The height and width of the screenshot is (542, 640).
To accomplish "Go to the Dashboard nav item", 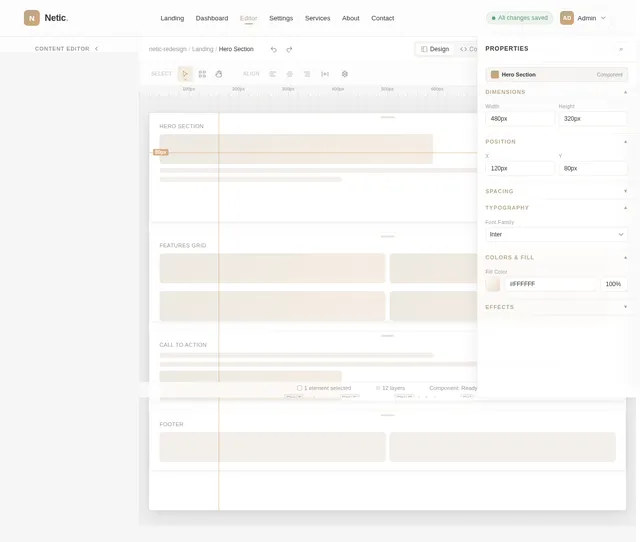I will [212, 18].
